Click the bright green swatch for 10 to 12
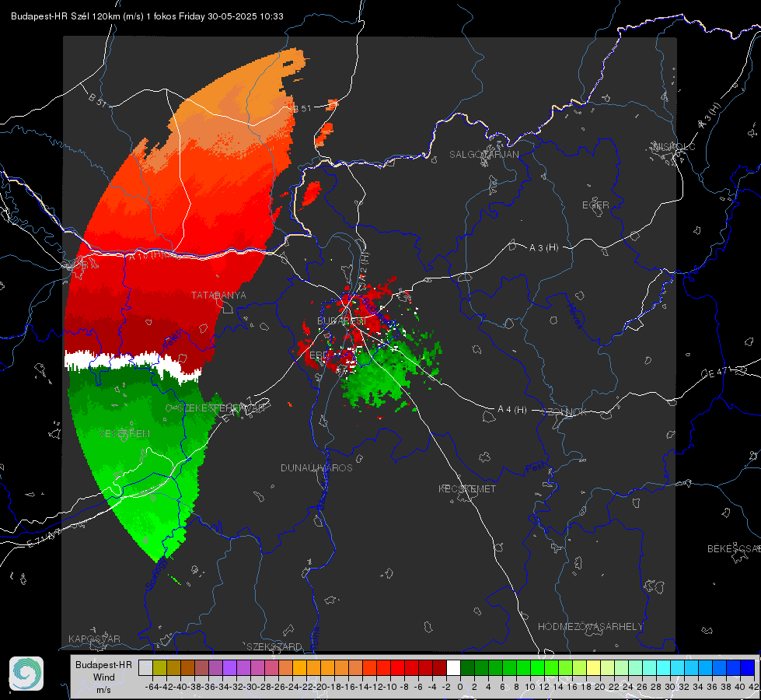The image size is (761, 700). pyautogui.click(x=537, y=667)
